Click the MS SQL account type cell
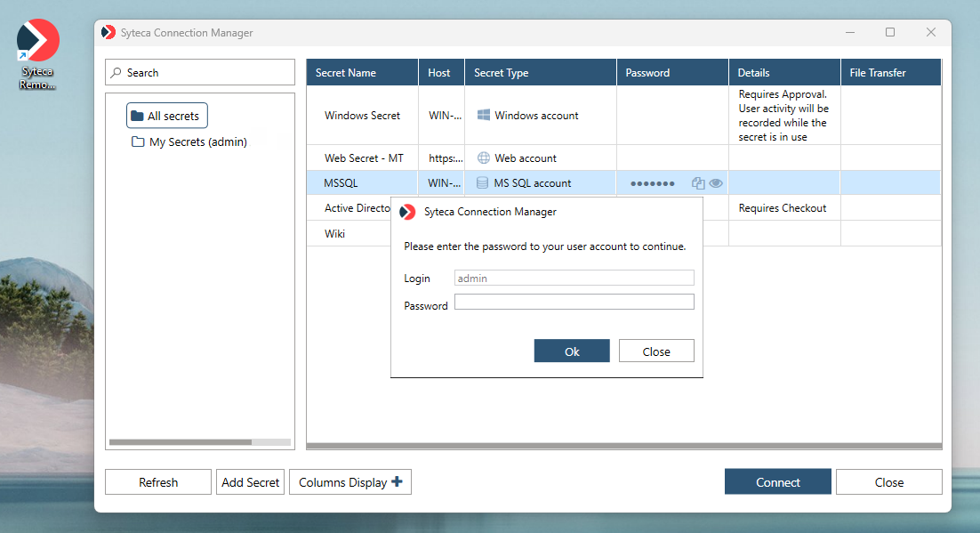Viewport: 980px width, 533px height. (x=541, y=182)
